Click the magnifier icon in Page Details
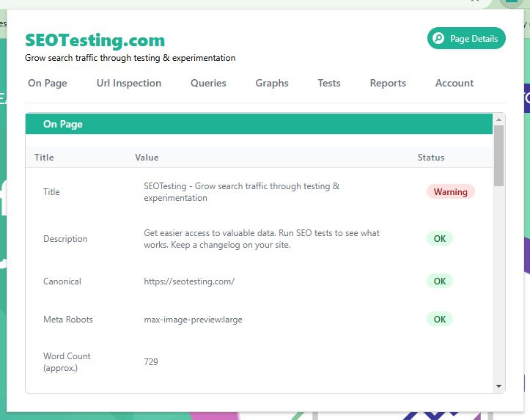Screen dimensions: 530x420 point(438,38)
